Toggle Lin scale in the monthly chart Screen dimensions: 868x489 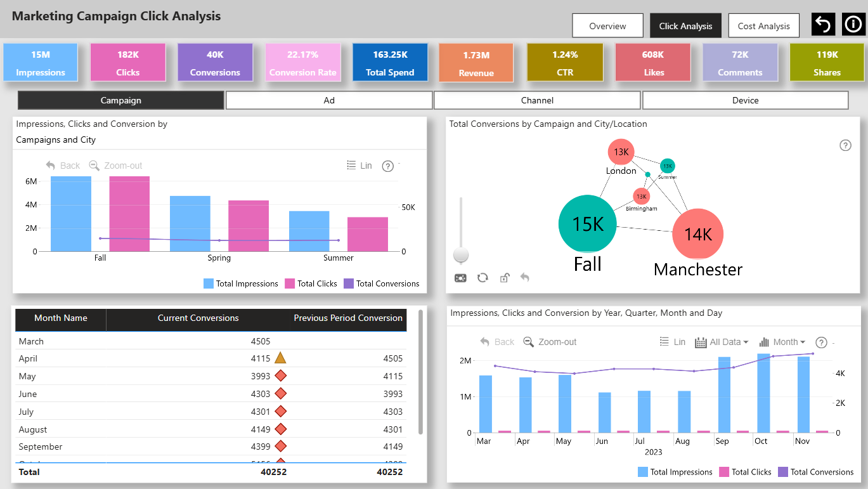tap(672, 342)
